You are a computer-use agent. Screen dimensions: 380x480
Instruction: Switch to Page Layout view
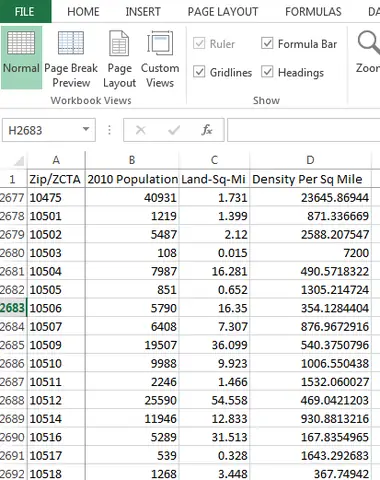point(119,59)
